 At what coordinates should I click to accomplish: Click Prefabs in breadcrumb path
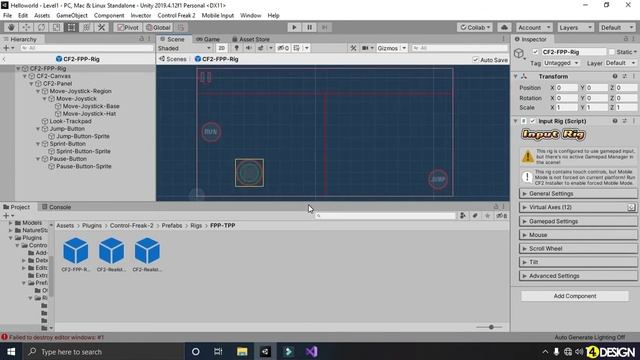coord(172,226)
